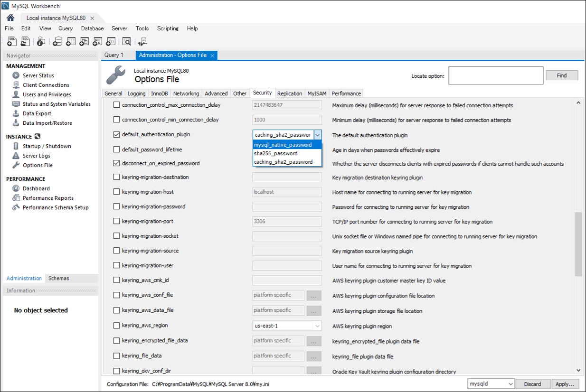Viewport: 586px width, 392px height.
Task: Enable connection_control_min_connection_delay checkbox
Action: click(x=116, y=120)
